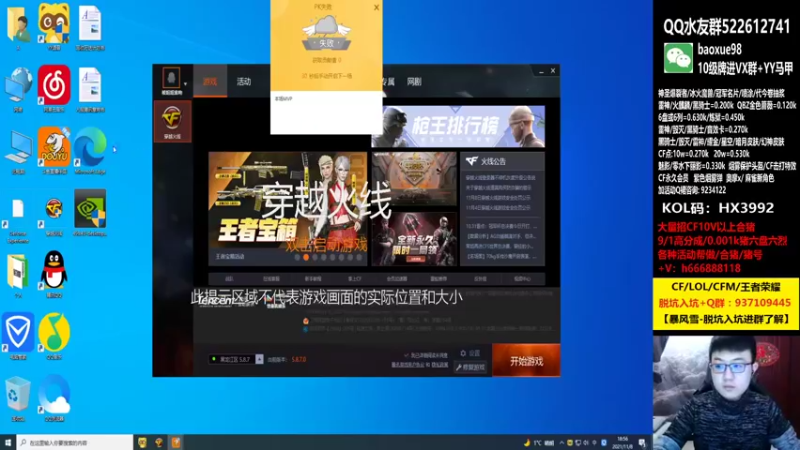Click the 修复游戏 wrench button
The width and height of the screenshot is (800, 450).
470,367
